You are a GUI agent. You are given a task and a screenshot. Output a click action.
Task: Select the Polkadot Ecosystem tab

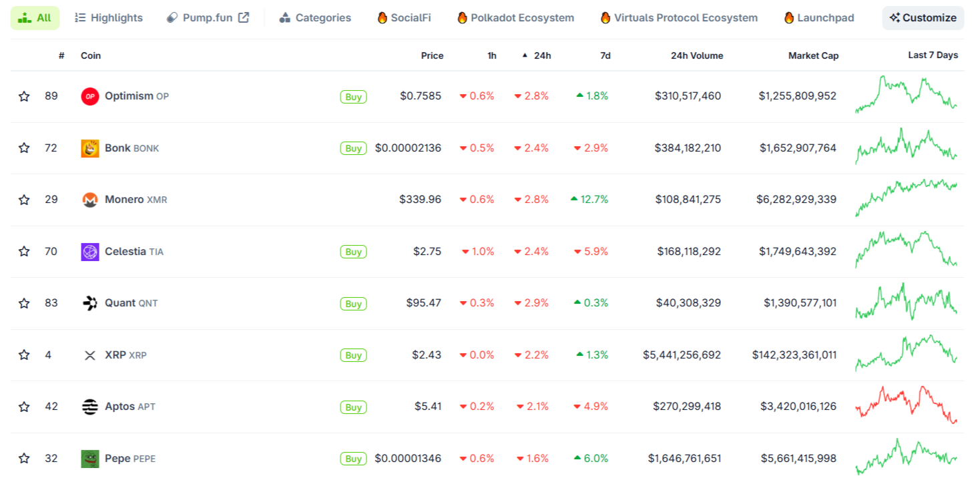(x=515, y=18)
